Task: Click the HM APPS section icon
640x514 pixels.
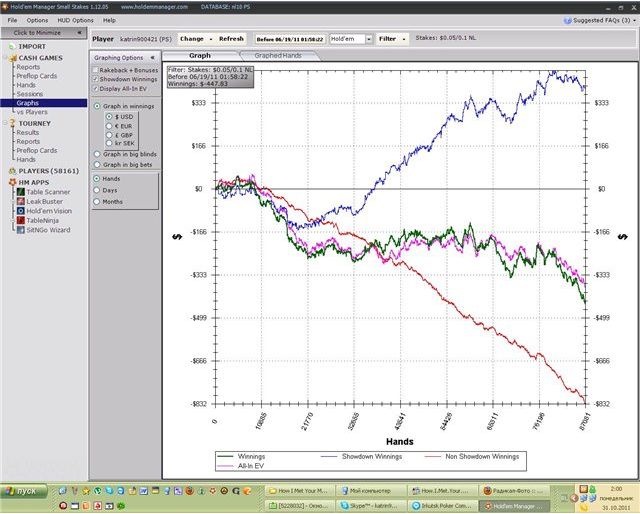Action: (12, 182)
